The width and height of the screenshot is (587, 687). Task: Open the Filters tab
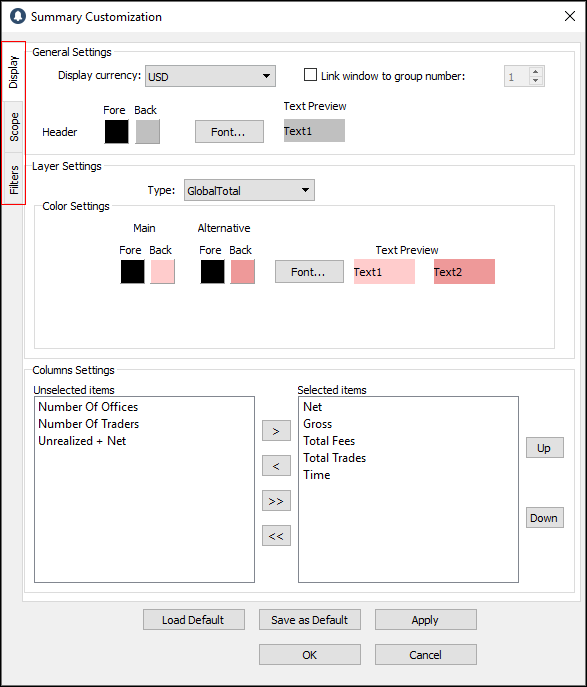[14, 179]
